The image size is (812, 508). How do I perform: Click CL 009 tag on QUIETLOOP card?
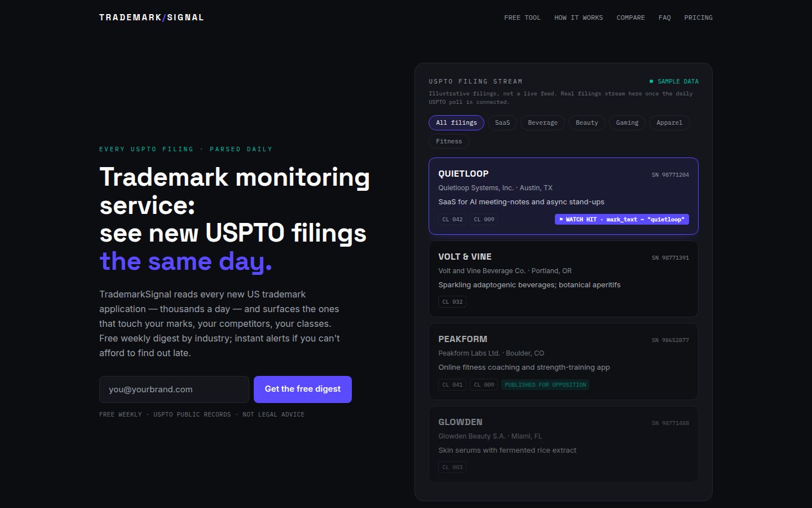click(x=484, y=220)
